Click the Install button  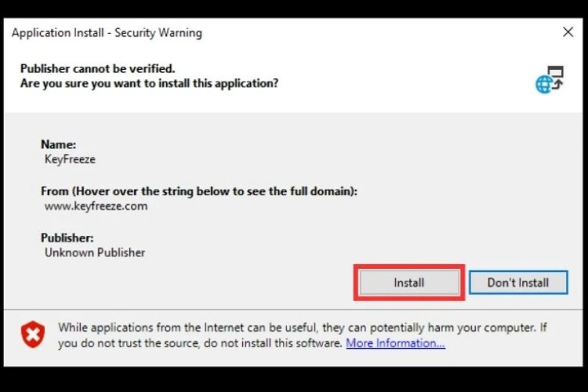408,282
